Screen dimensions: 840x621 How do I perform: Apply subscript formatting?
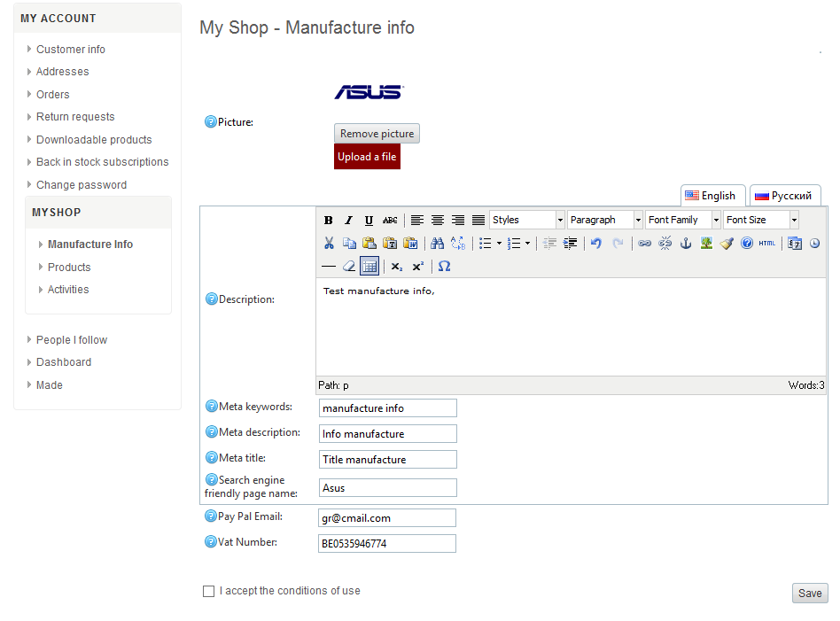pos(397,267)
